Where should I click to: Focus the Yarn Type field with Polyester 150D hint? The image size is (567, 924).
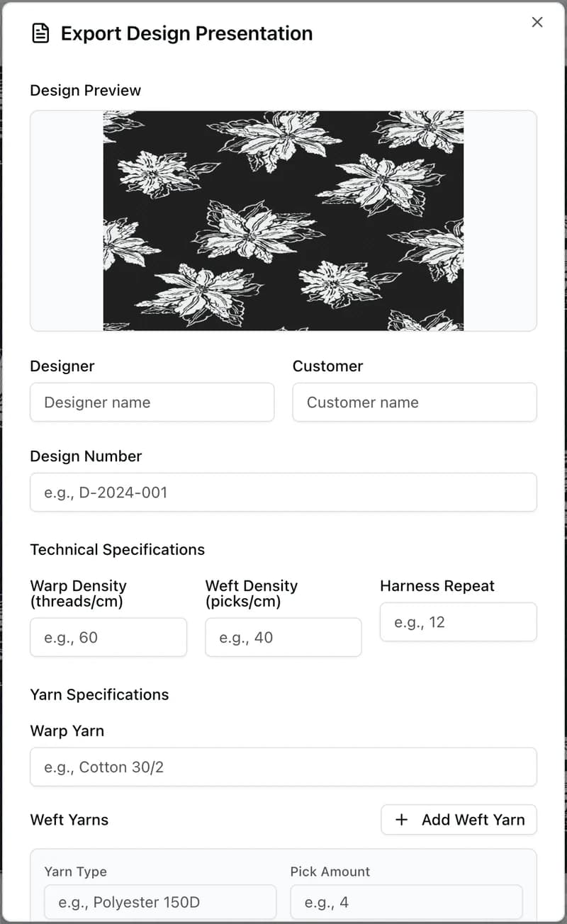[160, 902]
